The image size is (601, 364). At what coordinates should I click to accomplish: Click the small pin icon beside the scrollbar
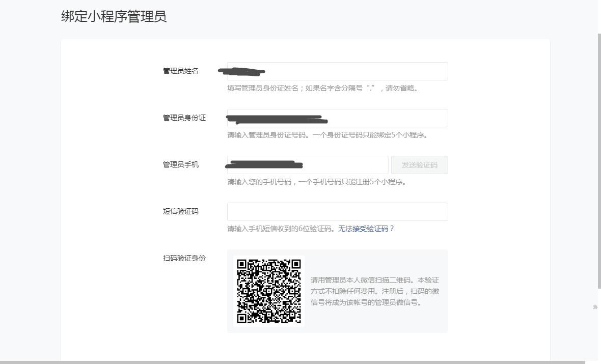tap(595, 307)
